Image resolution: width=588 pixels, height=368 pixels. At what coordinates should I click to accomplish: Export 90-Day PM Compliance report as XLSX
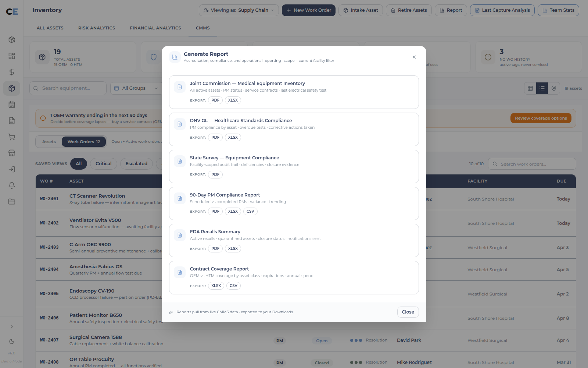click(233, 211)
